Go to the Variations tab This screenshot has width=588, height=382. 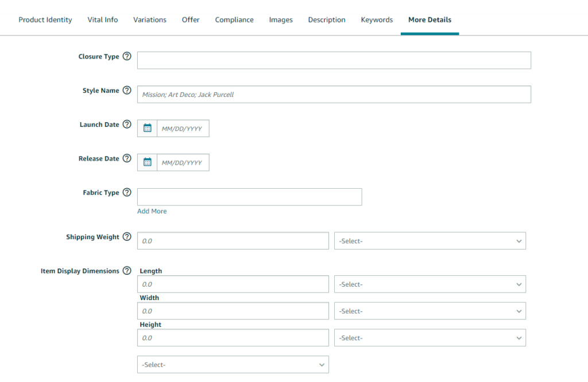tap(150, 20)
